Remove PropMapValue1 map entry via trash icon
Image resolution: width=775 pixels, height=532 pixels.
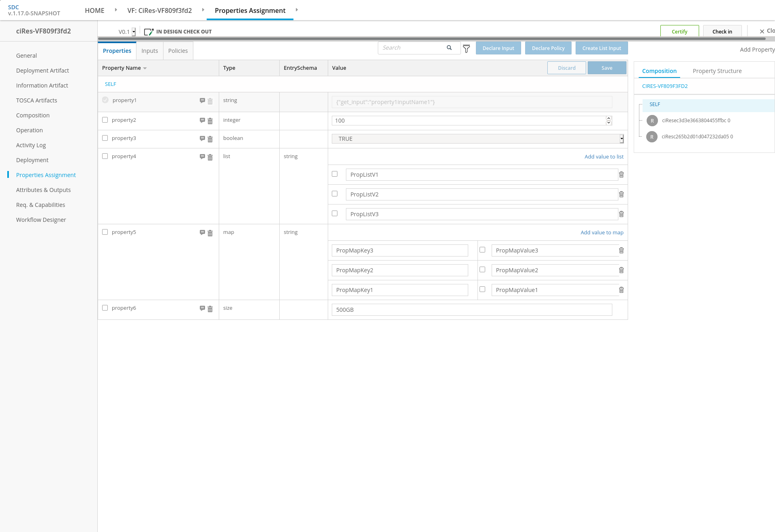click(621, 290)
